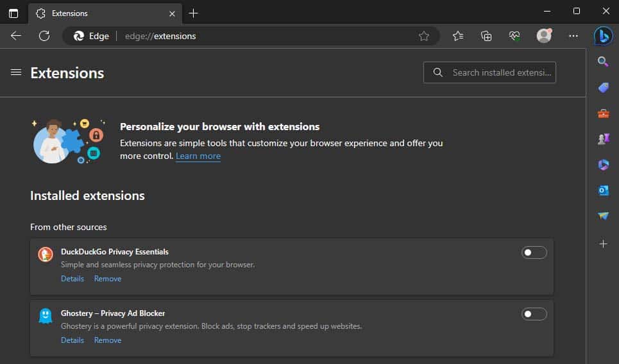Viewport: 619px width, 364px height.
Task: Maximize the Edge window
Action: click(577, 12)
